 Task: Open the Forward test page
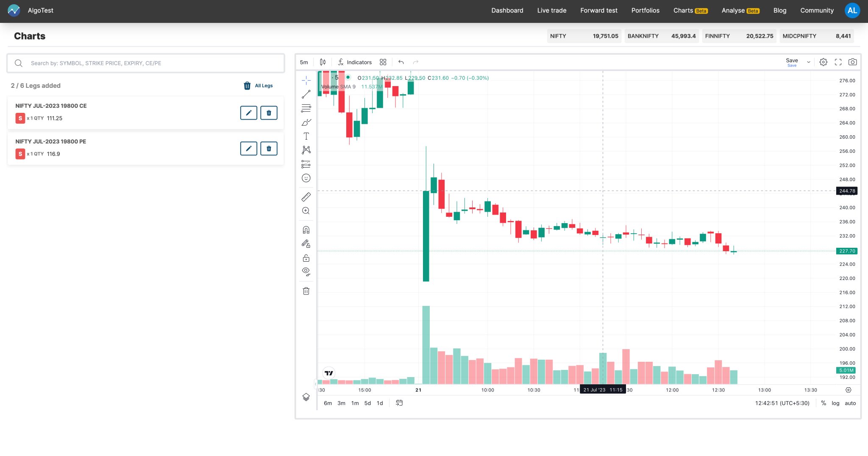tap(599, 11)
